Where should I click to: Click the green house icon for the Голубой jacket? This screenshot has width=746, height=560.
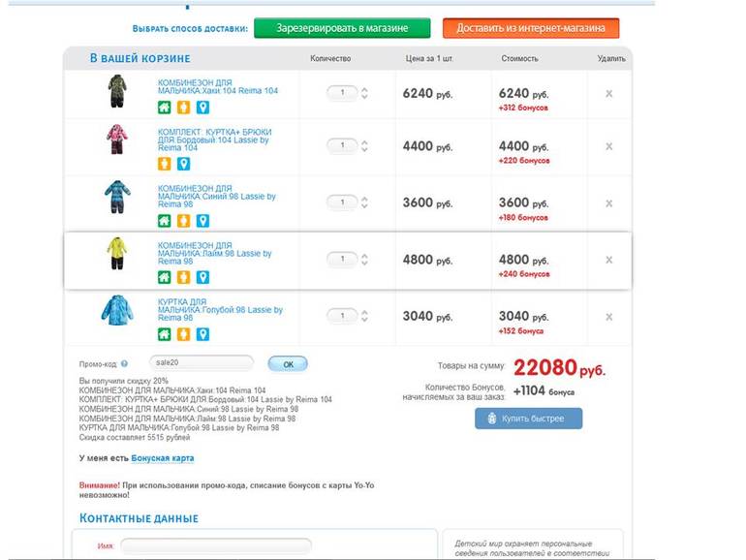(x=164, y=333)
